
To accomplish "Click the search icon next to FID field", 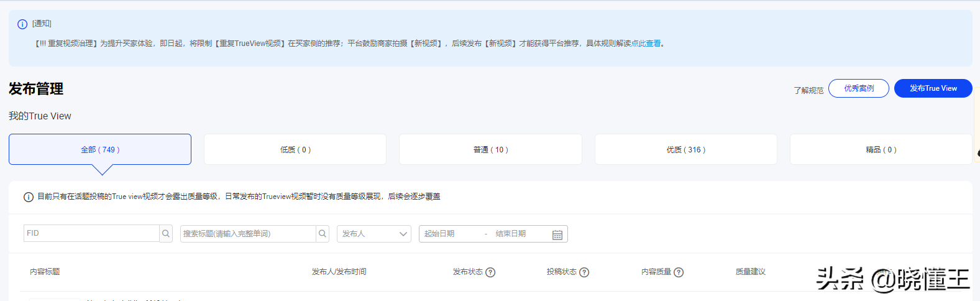I will (x=166, y=234).
